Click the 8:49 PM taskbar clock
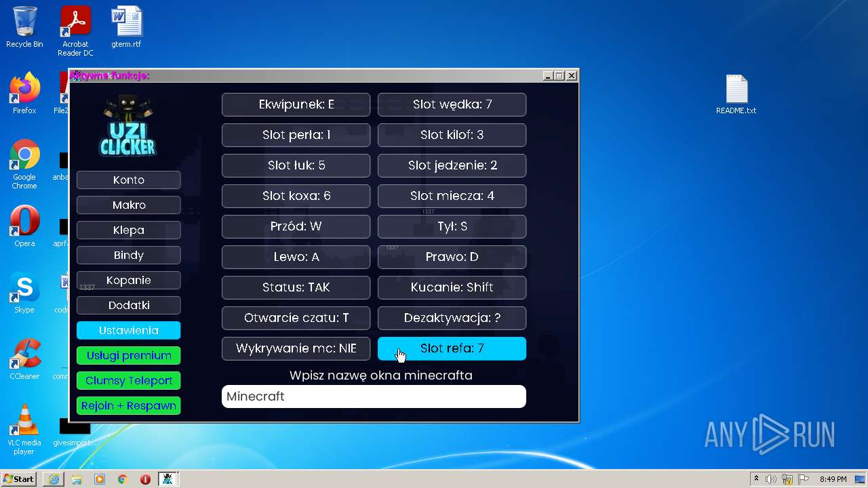Image resolution: width=868 pixels, height=488 pixels. pyautogui.click(x=833, y=479)
